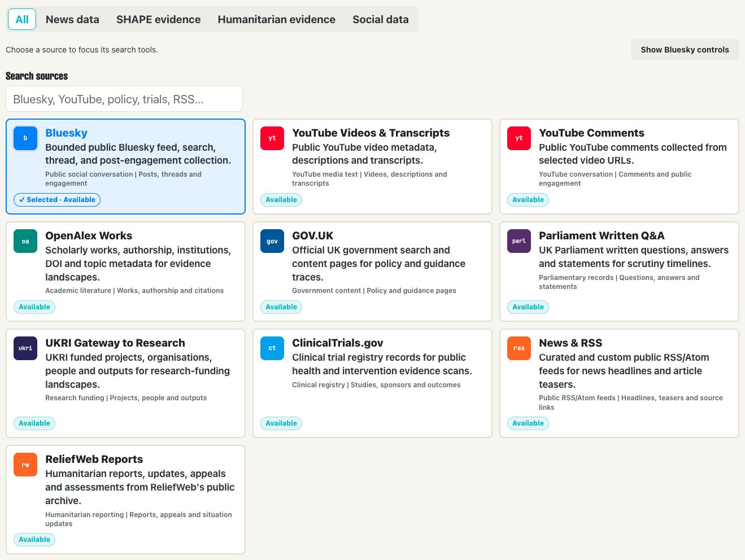
Task: Click Available badge on ReliefWeb Reports card
Action: (34, 540)
